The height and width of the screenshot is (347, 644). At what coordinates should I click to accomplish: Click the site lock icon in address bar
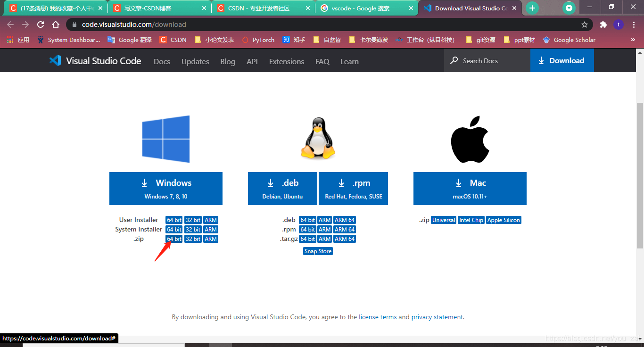pyautogui.click(x=74, y=25)
